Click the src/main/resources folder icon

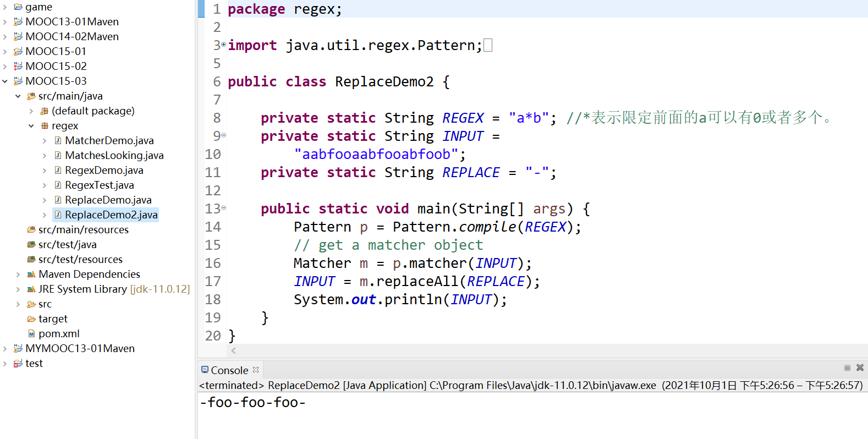31,230
